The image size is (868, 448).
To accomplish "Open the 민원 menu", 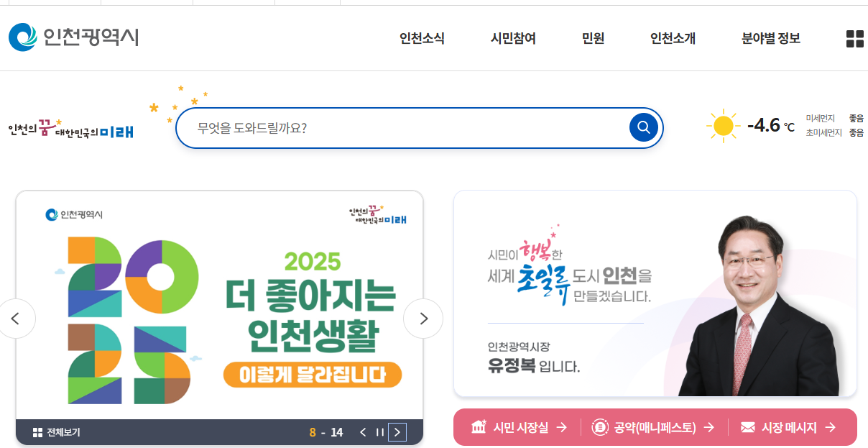I will click(593, 39).
